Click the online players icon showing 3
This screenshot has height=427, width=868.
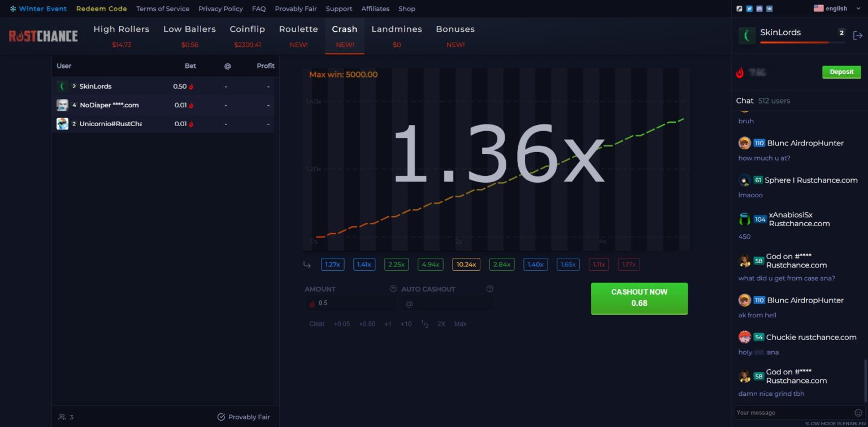62,417
